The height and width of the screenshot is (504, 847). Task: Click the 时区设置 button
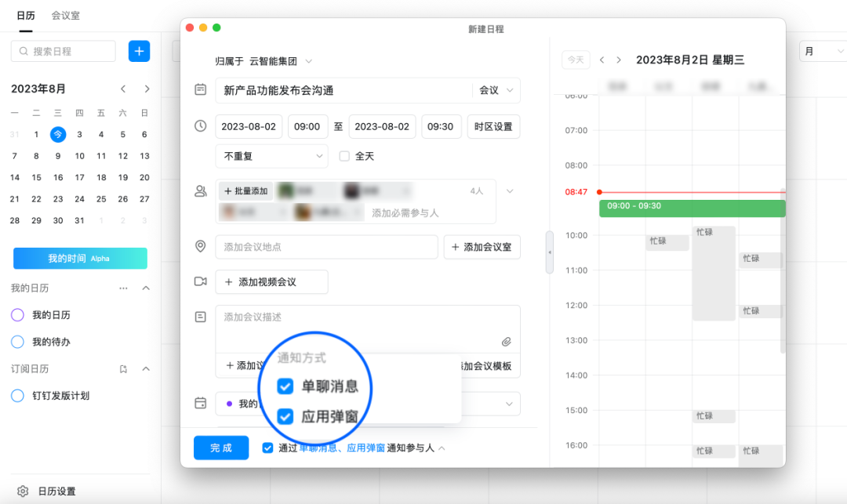tap(493, 127)
